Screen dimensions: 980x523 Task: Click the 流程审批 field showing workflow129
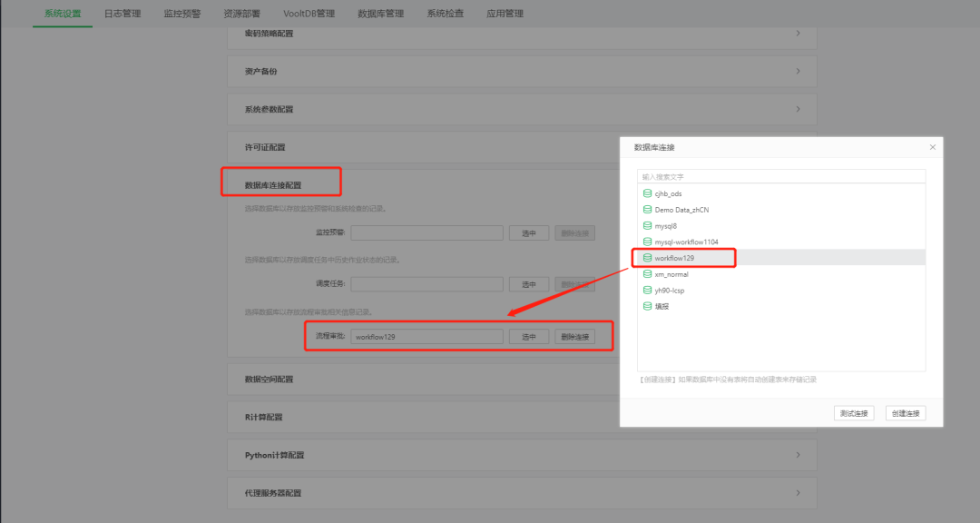(426, 337)
